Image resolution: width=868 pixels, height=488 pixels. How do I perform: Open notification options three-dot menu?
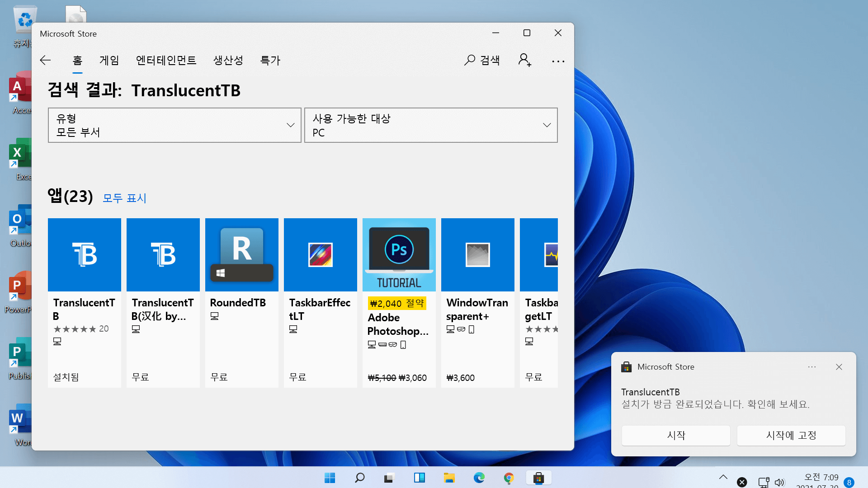click(812, 367)
